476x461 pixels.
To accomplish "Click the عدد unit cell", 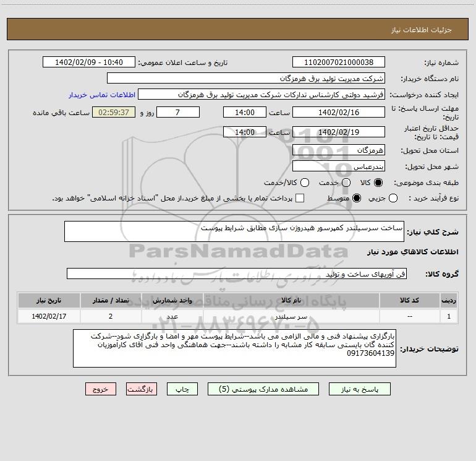I will pos(172,316).
